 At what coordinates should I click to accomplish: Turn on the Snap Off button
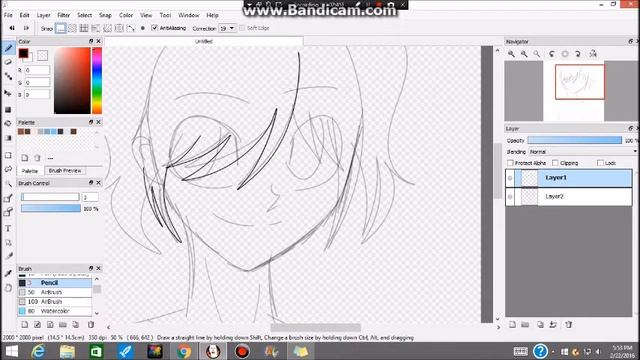point(60,28)
